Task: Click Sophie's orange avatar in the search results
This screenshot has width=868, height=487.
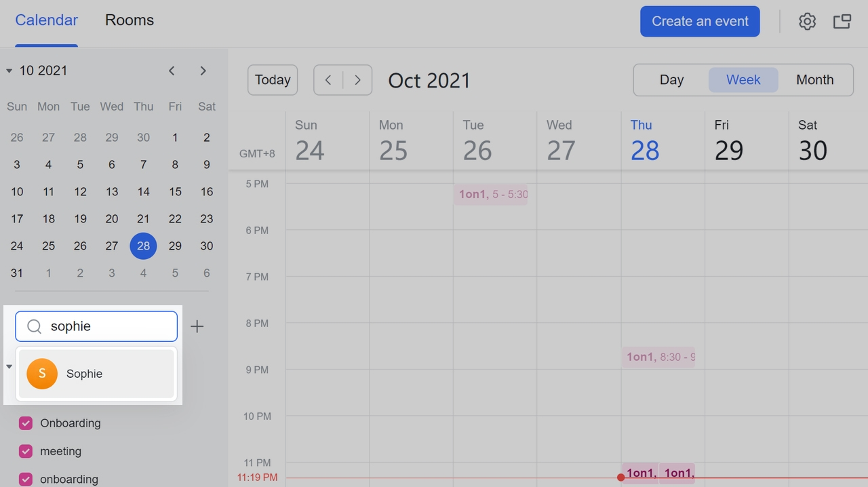Action: (x=42, y=374)
